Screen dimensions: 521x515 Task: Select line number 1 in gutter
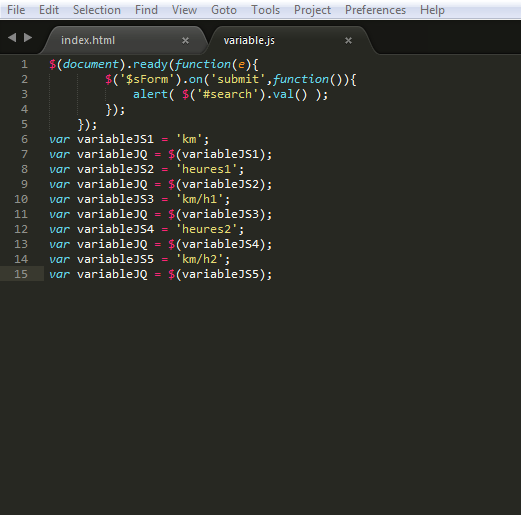pyautogui.click(x=24, y=64)
